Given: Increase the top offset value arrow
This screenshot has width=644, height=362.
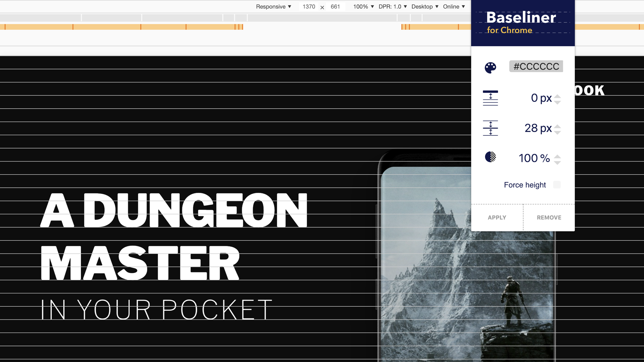Looking at the screenshot, I should 557,96.
